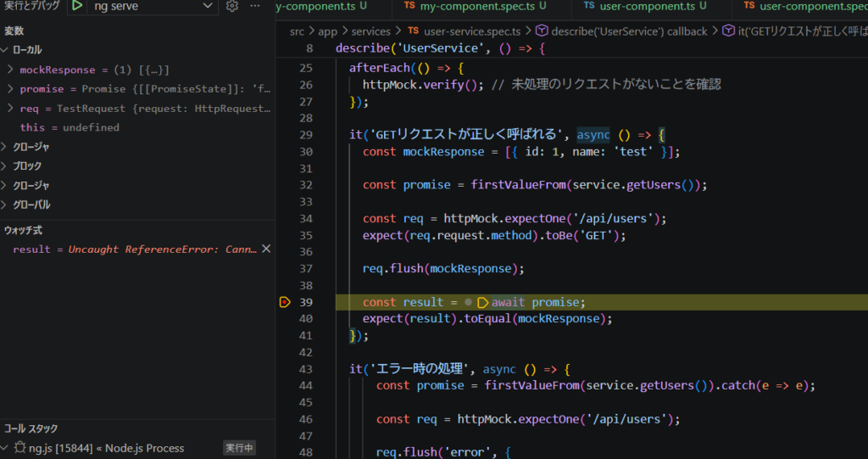This screenshot has width=868, height=459.
Task: Toggle the inline breakpoint before await promise
Action: (468, 302)
